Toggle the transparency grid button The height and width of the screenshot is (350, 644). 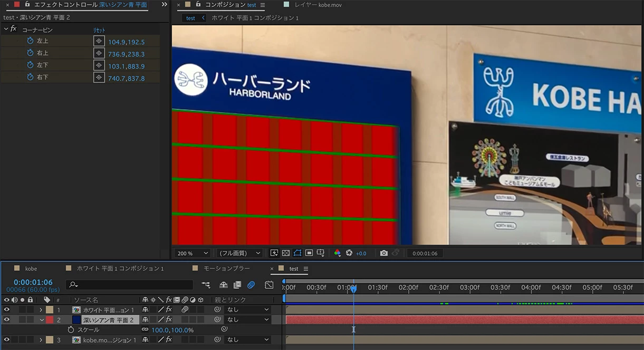coord(286,253)
